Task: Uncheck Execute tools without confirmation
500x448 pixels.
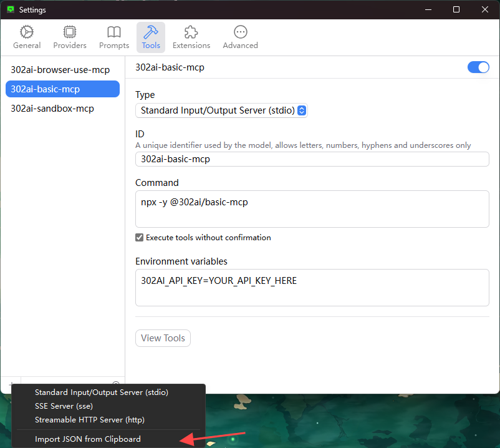Action: [x=140, y=237]
